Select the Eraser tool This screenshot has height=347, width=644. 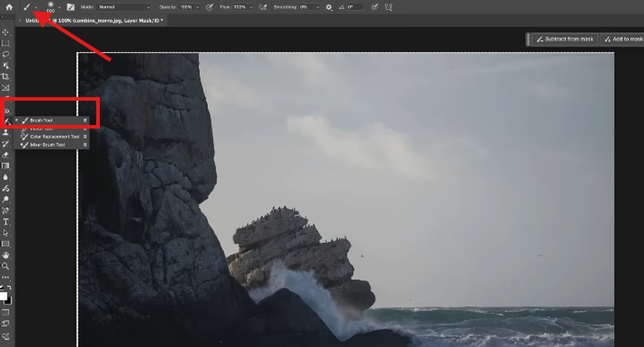coord(5,155)
